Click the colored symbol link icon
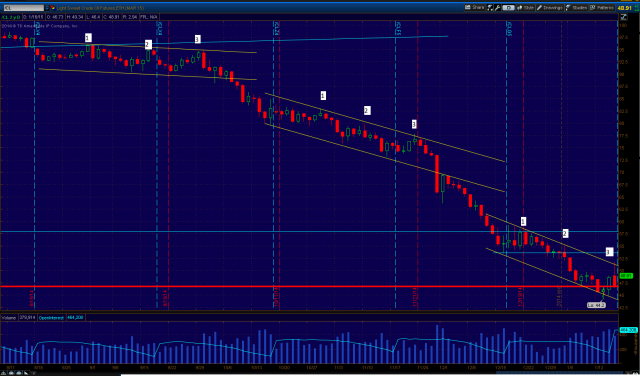This screenshot has width=640, height=376. 53,8
